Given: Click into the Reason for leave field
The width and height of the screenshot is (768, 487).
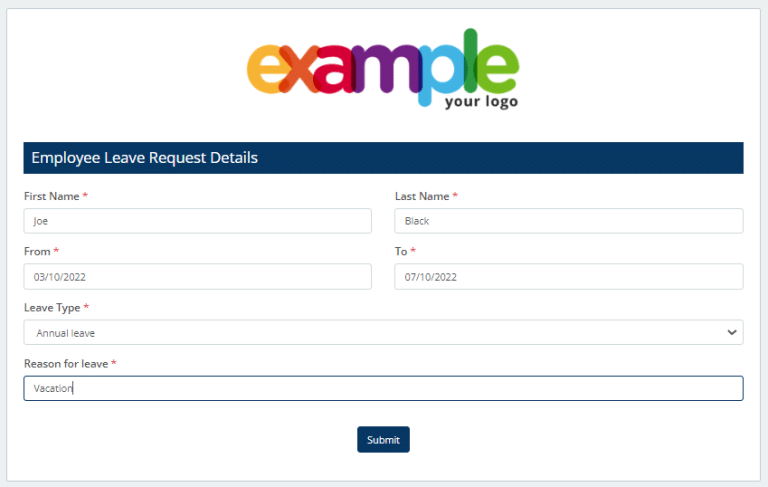Looking at the screenshot, I should pos(383,388).
